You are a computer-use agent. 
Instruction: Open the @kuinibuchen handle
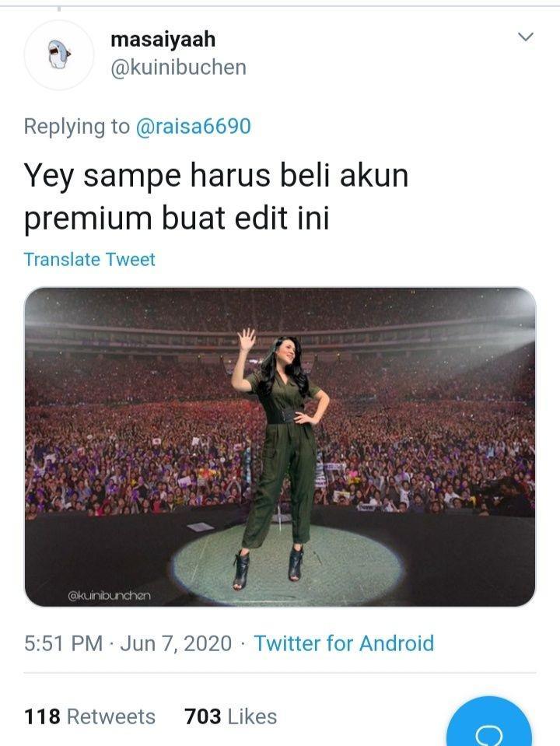(x=178, y=68)
